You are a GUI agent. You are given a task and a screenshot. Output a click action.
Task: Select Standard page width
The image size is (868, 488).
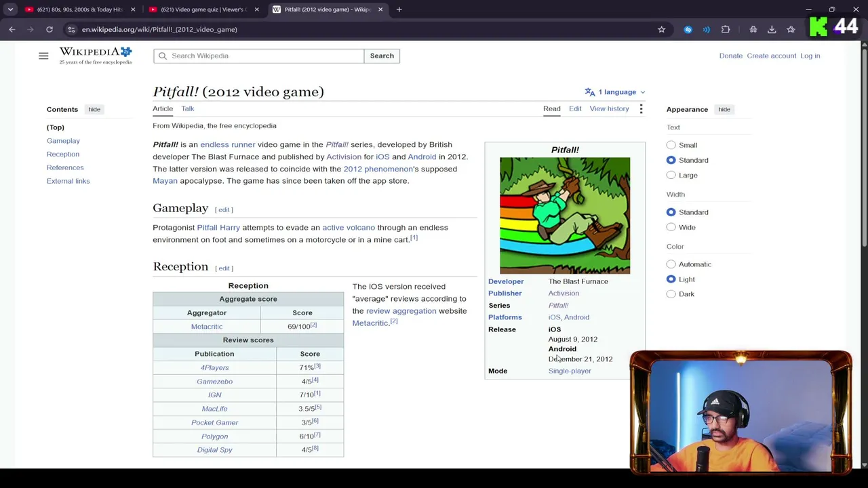pos(671,212)
